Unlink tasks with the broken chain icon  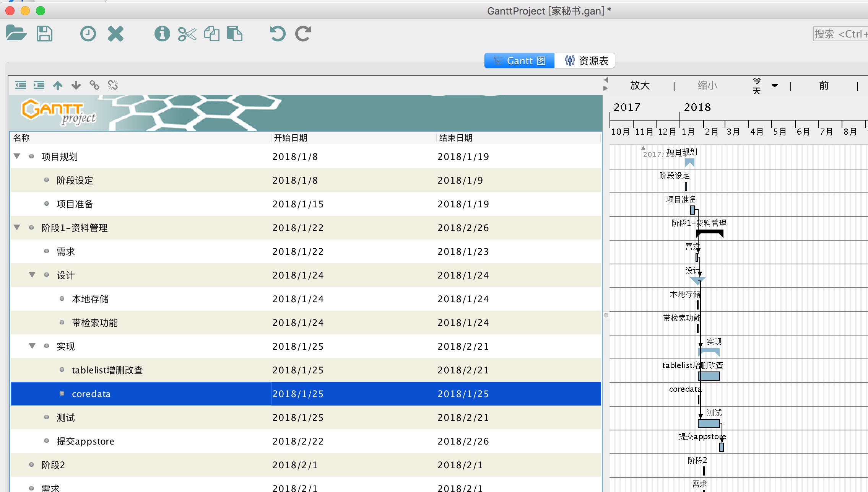pyautogui.click(x=113, y=85)
